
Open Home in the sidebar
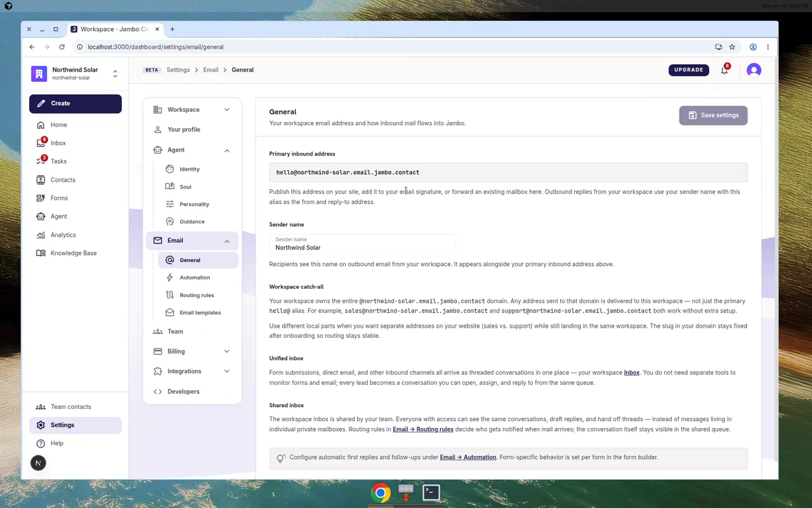pos(75,125)
